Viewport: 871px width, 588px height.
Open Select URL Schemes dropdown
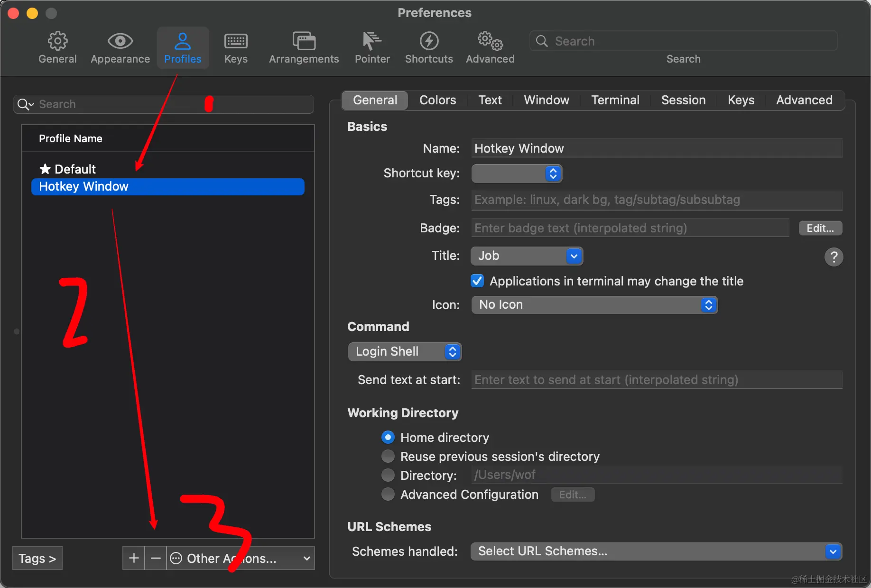tap(656, 551)
